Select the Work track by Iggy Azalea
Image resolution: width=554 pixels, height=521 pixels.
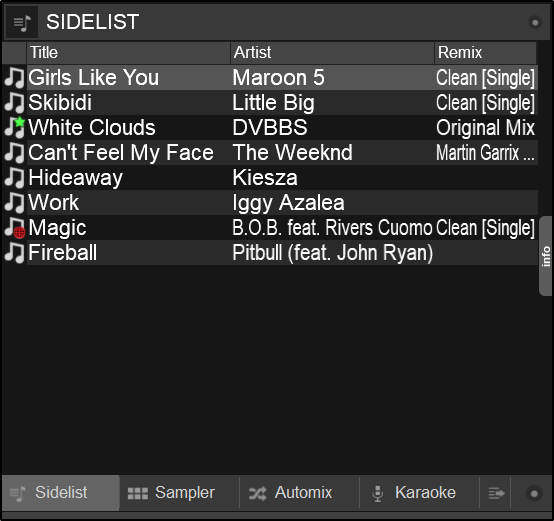[271, 203]
